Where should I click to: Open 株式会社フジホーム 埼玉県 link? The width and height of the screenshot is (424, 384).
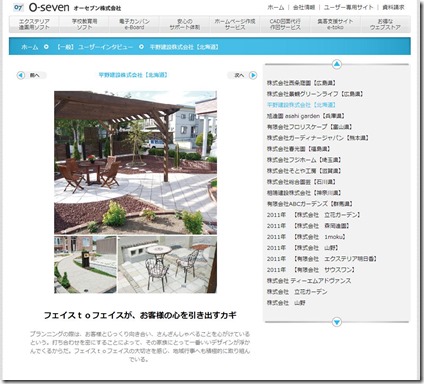[304, 160]
